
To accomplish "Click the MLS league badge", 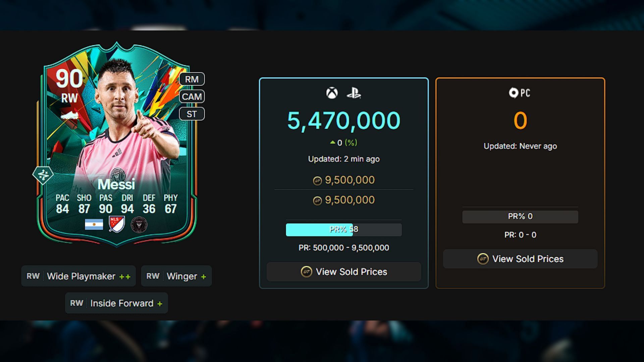I will point(117,224).
